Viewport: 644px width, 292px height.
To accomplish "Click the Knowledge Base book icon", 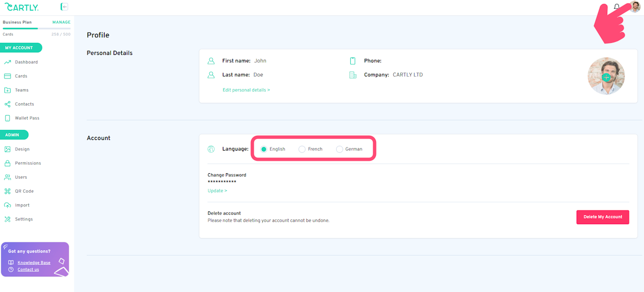I will coord(11,263).
